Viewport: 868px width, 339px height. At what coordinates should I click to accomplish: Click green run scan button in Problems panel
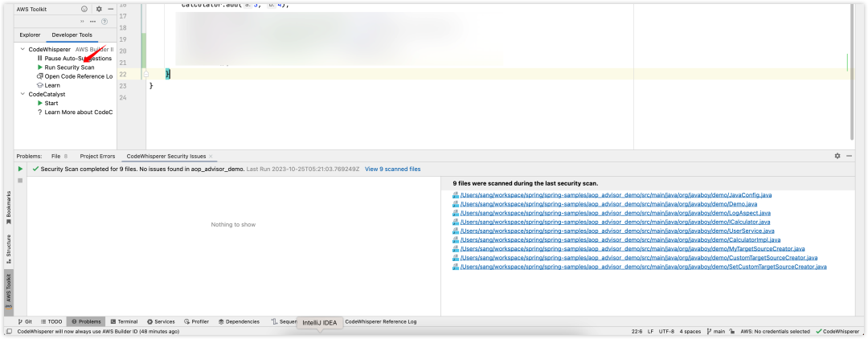[x=20, y=169]
